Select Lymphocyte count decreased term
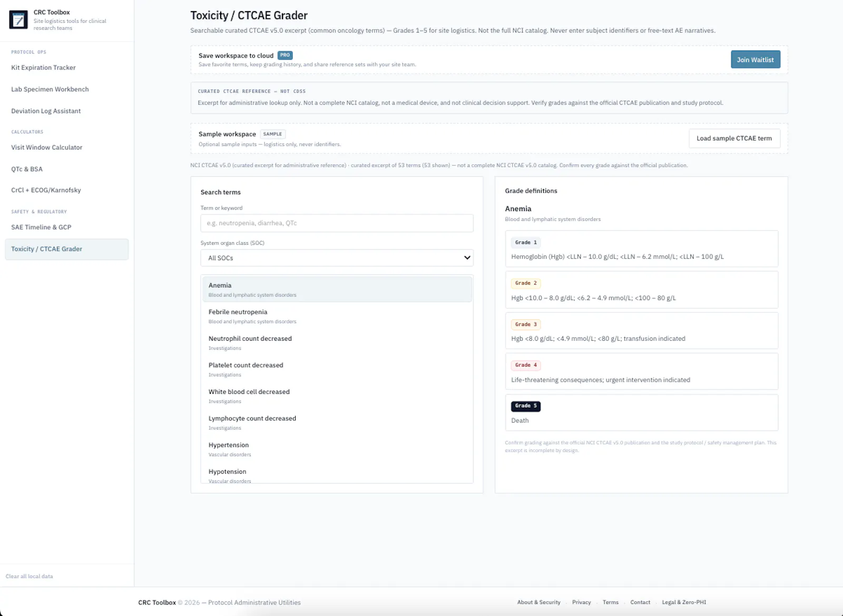 (x=337, y=422)
